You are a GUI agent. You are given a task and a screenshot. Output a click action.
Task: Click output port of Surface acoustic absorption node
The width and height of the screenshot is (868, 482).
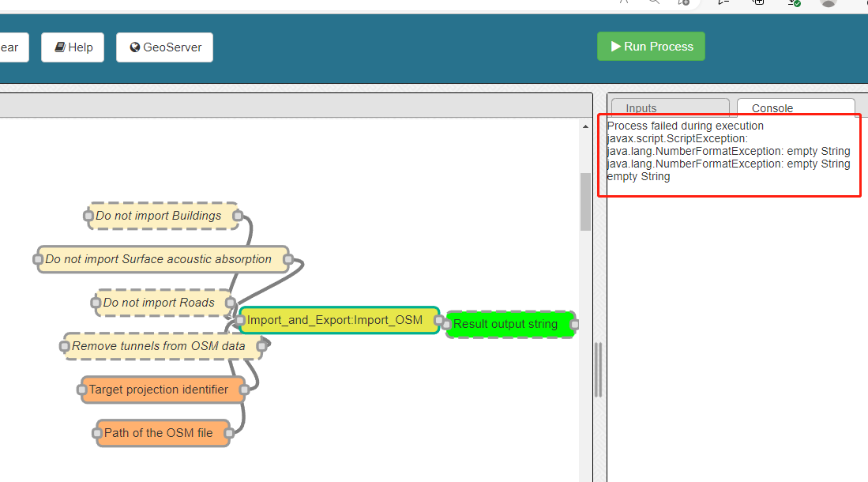pyautogui.click(x=287, y=258)
